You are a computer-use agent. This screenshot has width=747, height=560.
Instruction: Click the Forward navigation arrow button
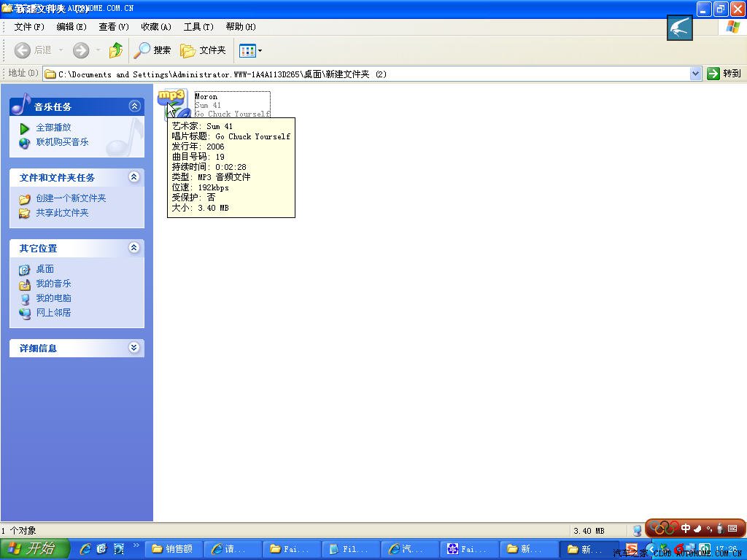pyautogui.click(x=81, y=50)
